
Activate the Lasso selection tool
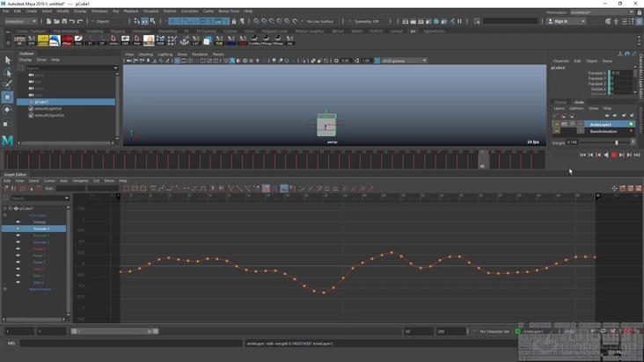pyautogui.click(x=8, y=72)
